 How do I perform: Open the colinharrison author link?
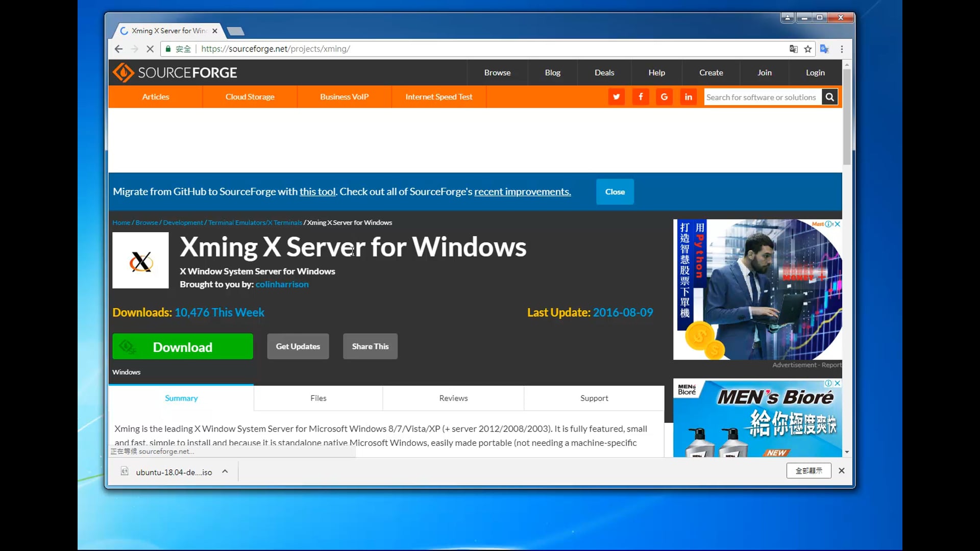click(282, 284)
